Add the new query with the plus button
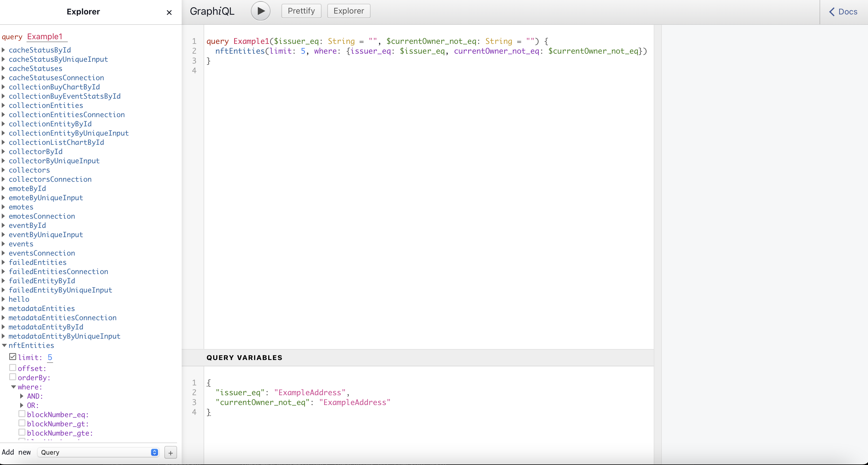Image resolution: width=868 pixels, height=465 pixels. 170,453
